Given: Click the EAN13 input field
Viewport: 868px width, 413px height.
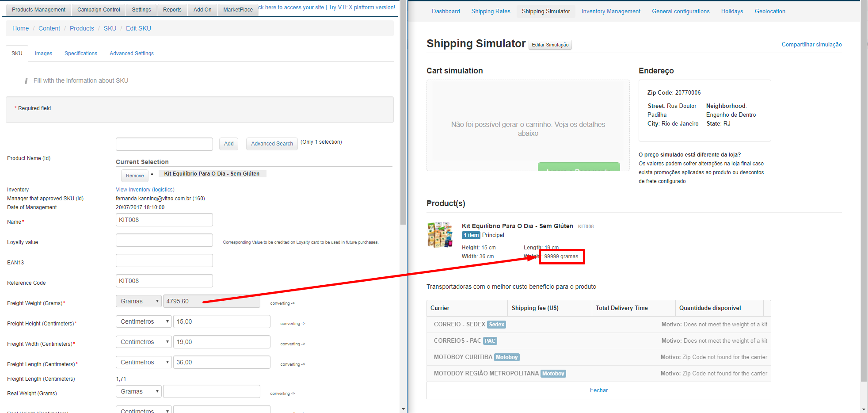Looking at the screenshot, I should [164, 260].
